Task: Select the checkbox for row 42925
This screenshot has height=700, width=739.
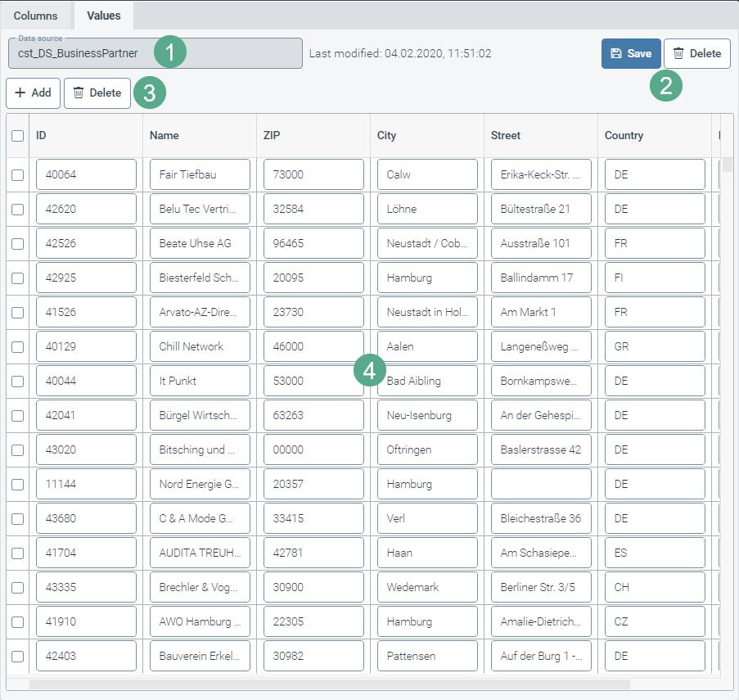Action: tap(17, 278)
